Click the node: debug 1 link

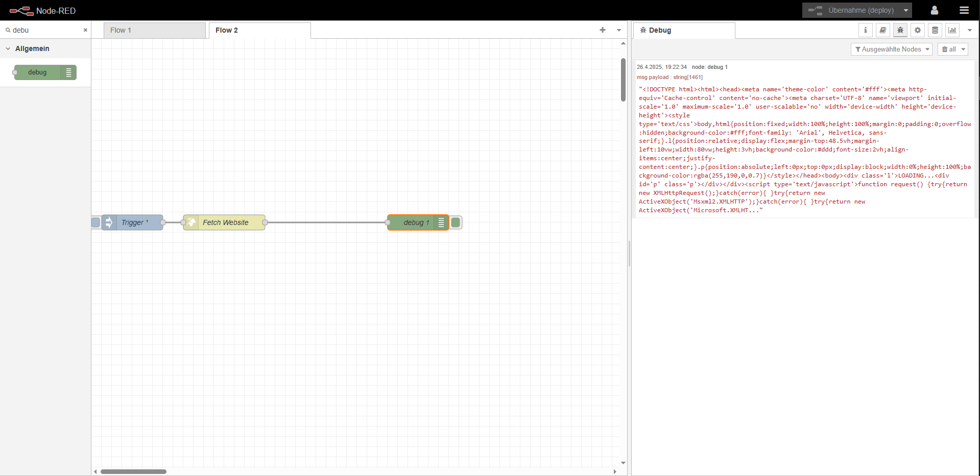tap(710, 67)
